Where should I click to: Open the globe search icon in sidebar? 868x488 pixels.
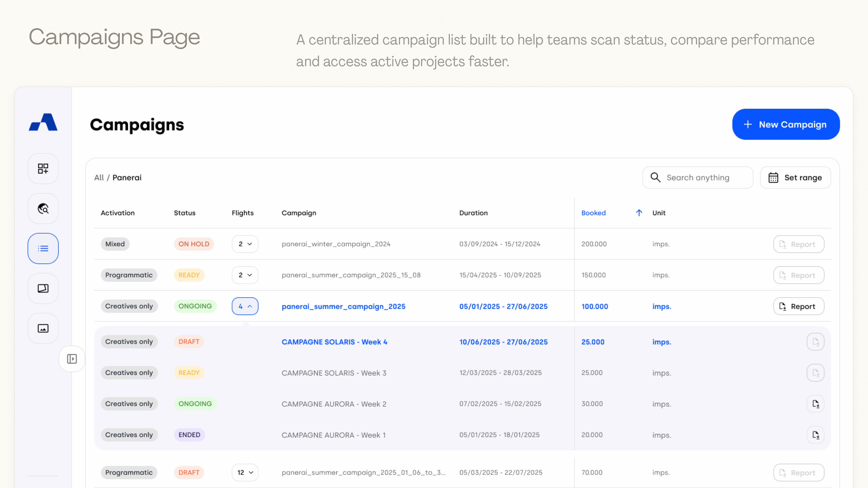pyautogui.click(x=43, y=209)
